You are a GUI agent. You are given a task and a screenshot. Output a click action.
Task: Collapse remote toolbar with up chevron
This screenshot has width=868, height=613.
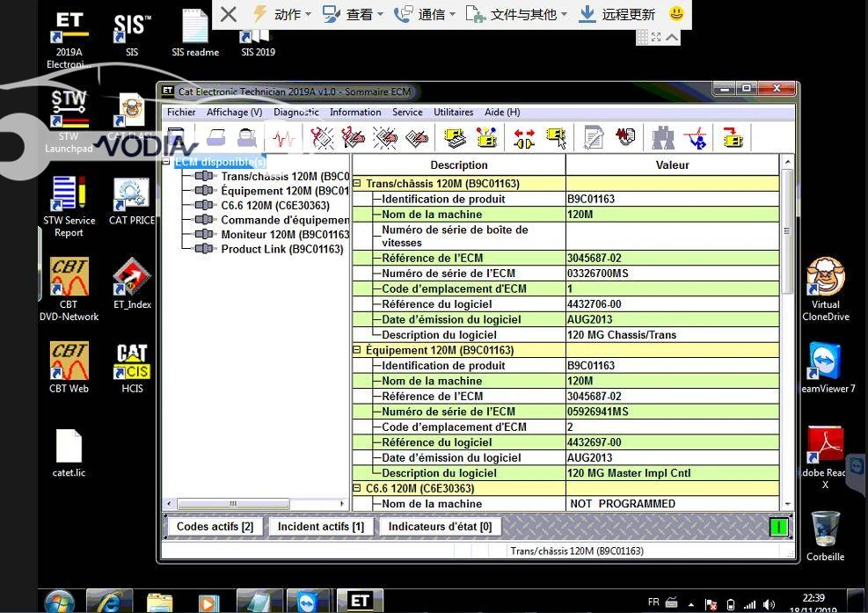point(672,37)
